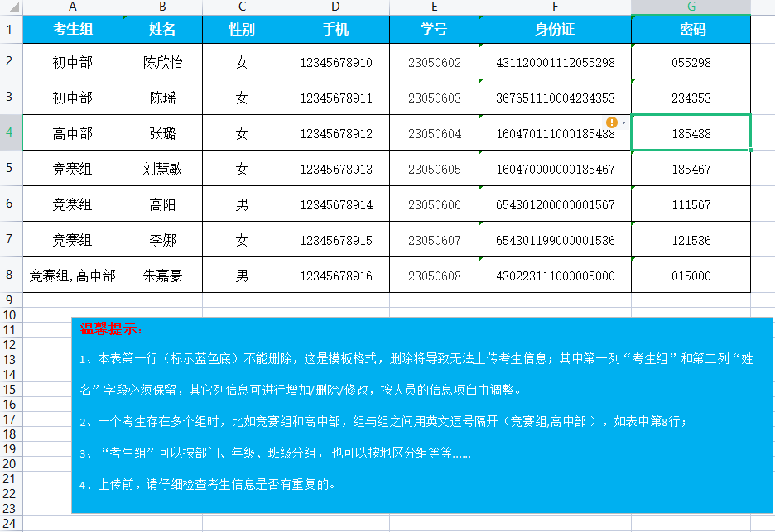775x532 pixels.
Task: Select password cell 015000
Action: [691, 276]
